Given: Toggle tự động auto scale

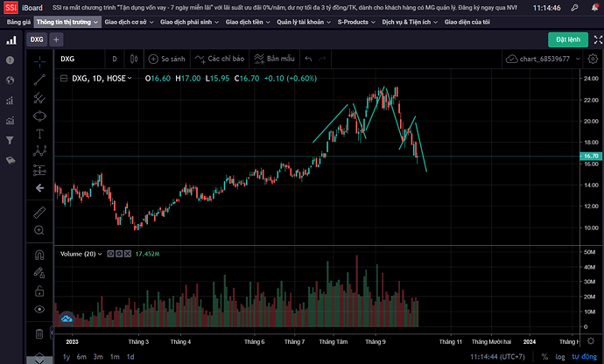Looking at the screenshot, I should coord(584,357).
